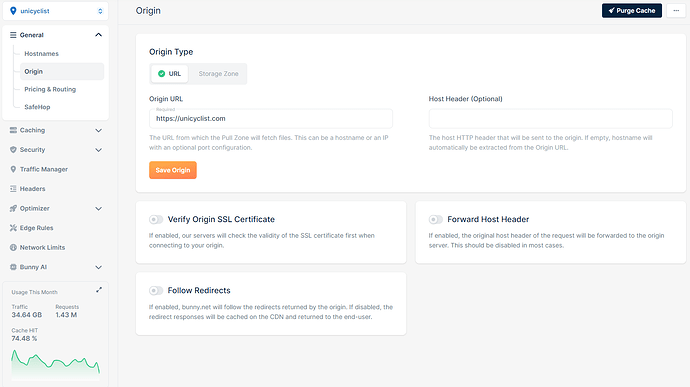Open the more options ellipsis menu

(x=676, y=11)
